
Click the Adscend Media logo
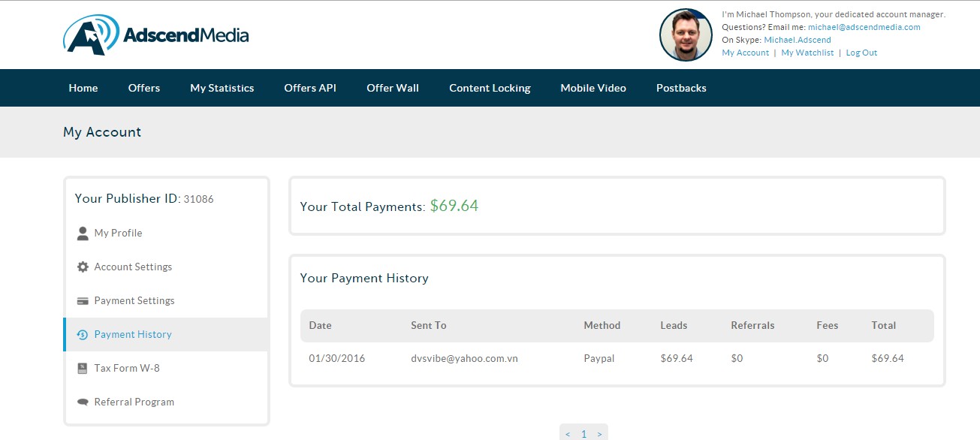pyautogui.click(x=155, y=35)
